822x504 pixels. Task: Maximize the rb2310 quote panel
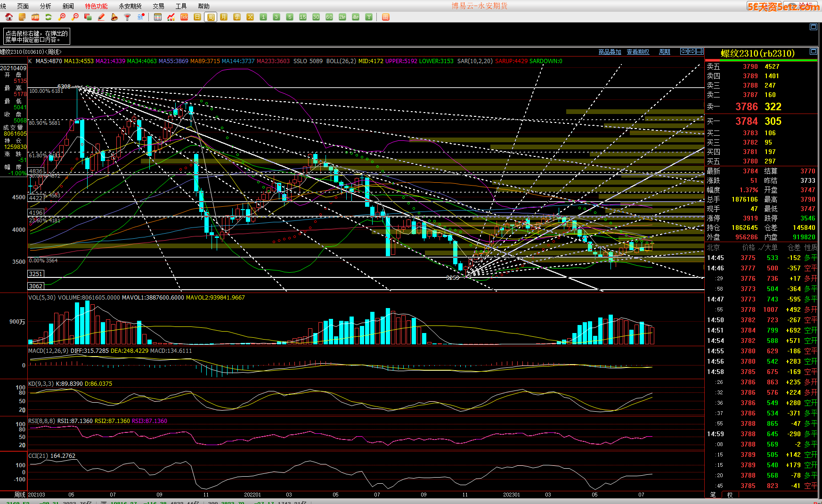click(813, 51)
